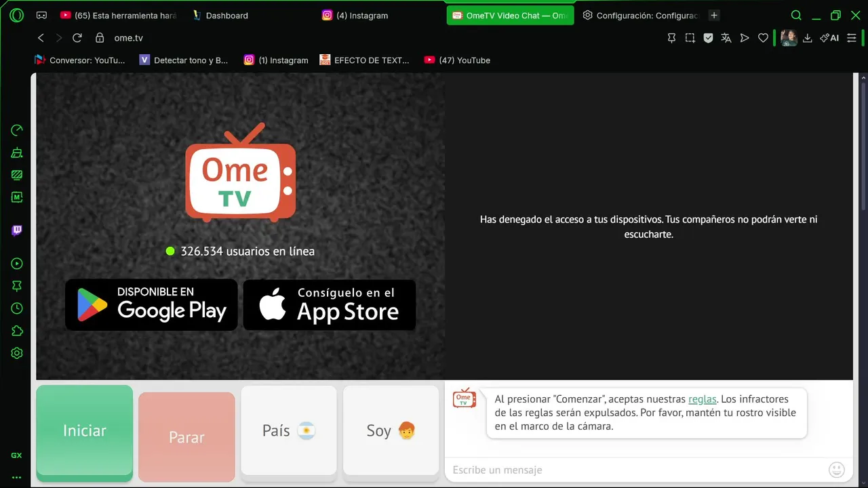Open GX Control speedometer in sidebar

pos(17,130)
